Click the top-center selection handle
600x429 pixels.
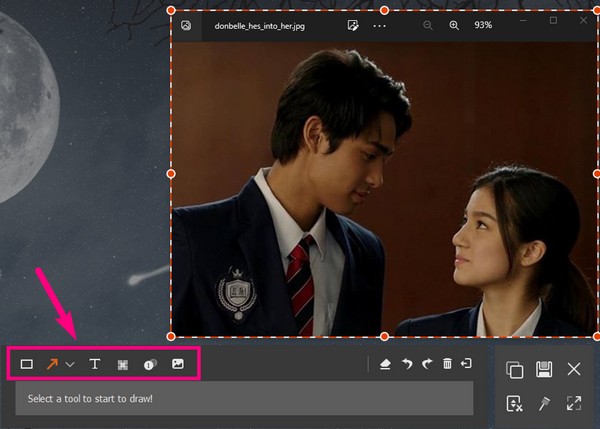click(x=384, y=10)
